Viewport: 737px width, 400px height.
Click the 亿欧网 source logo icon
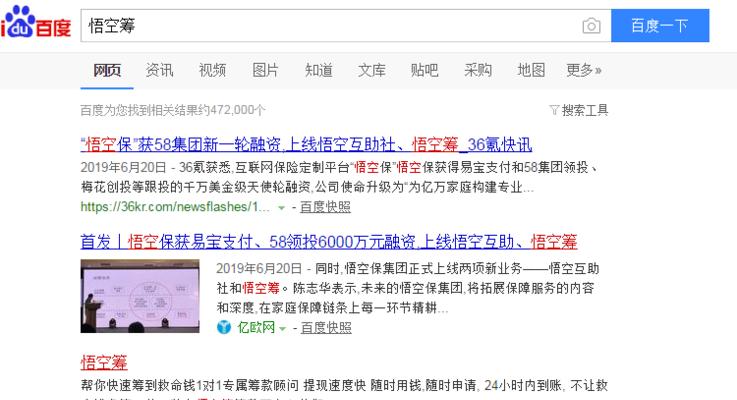[224, 327]
